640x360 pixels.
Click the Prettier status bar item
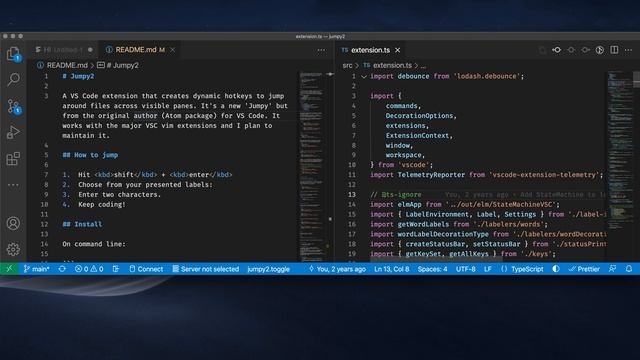tap(584, 269)
